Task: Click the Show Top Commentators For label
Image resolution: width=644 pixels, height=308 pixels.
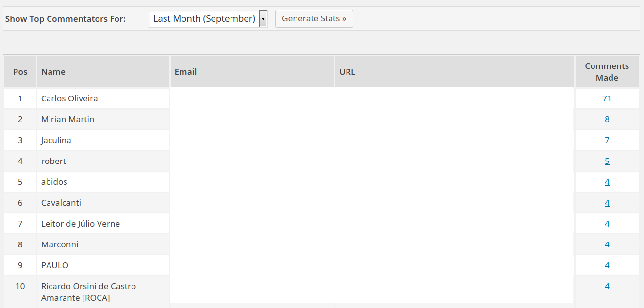Action: pyautogui.click(x=66, y=19)
